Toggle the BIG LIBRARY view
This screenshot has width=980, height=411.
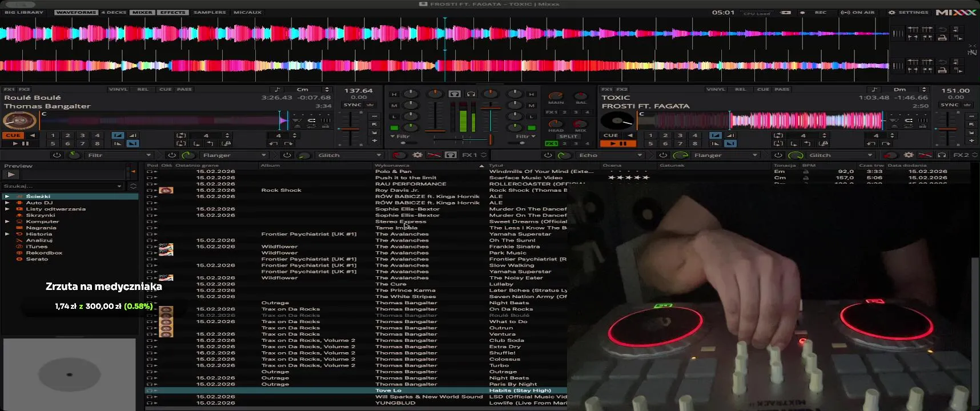tap(23, 12)
